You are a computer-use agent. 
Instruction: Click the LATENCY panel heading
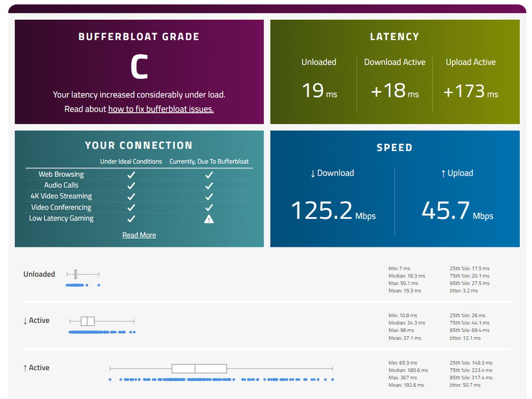coord(395,37)
